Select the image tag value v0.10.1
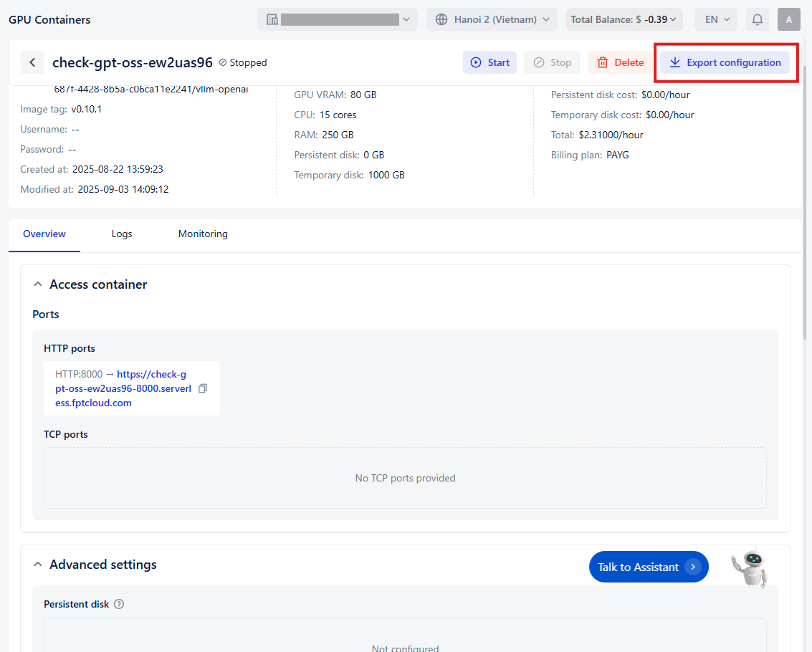This screenshot has height=652, width=812. click(87, 110)
